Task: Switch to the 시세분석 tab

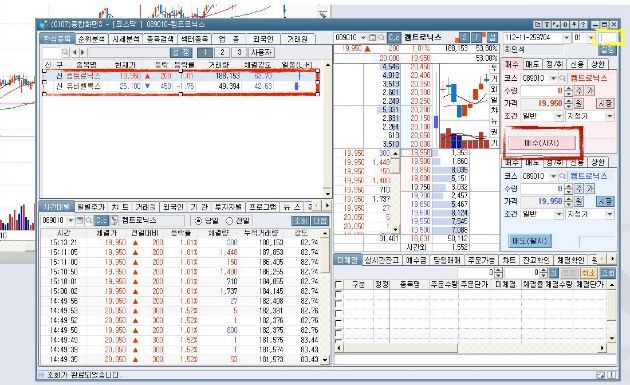Action: (126, 39)
